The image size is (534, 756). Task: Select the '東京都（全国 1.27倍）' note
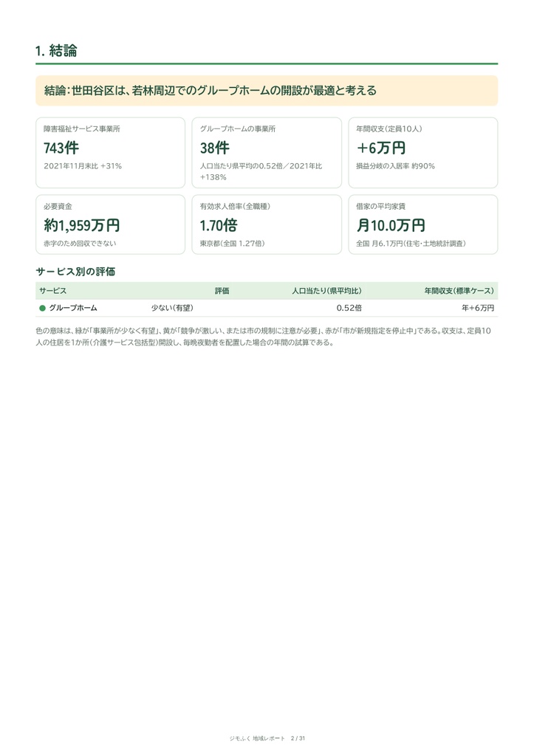[x=232, y=244]
